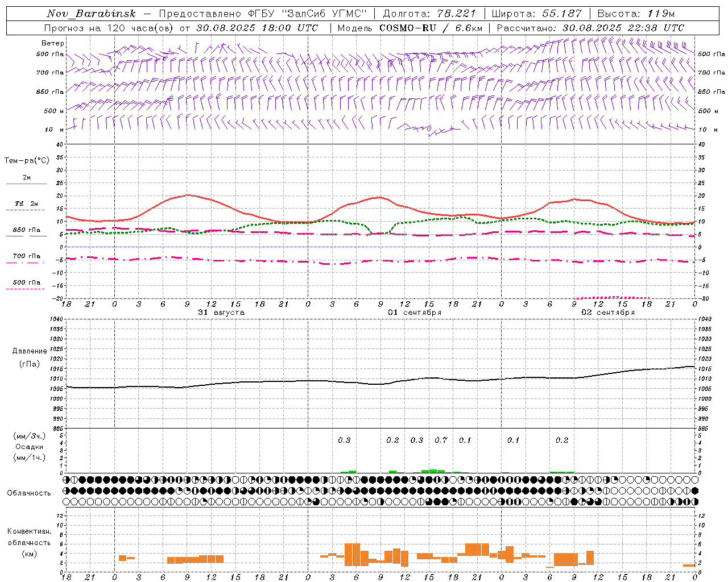This screenshot has width=728, height=582.
Task: Click the Тем-ра(°C) panel label
Action: click(x=27, y=161)
